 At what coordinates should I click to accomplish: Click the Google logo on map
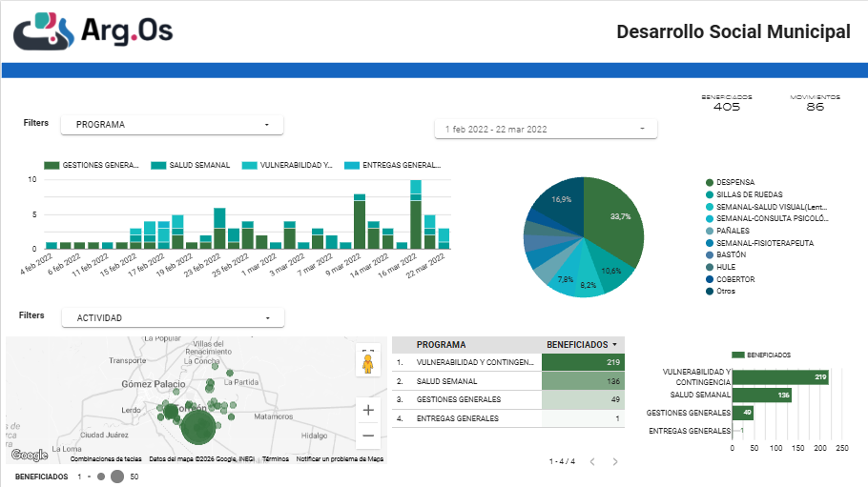click(x=30, y=455)
